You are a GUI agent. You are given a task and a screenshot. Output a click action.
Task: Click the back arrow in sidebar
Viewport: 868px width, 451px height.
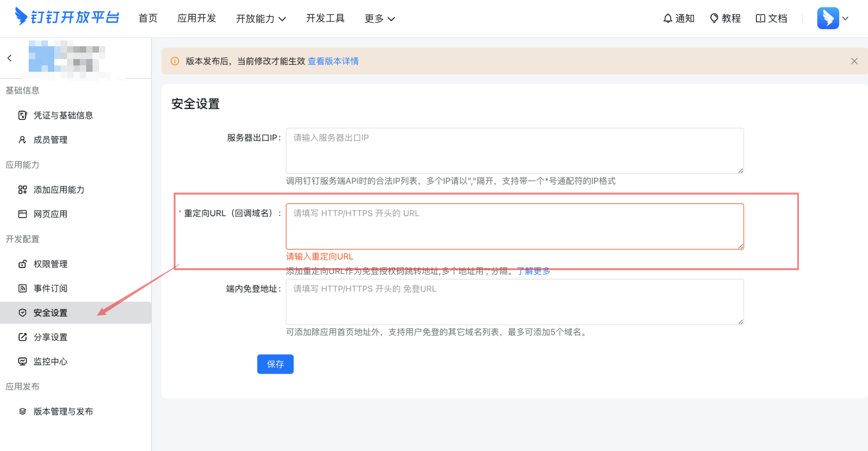[10, 58]
